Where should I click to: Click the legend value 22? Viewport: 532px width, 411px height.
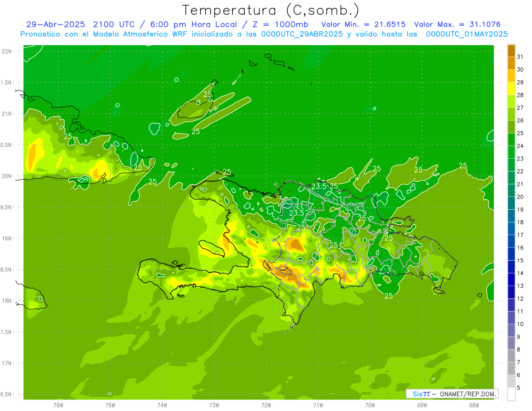click(x=520, y=171)
